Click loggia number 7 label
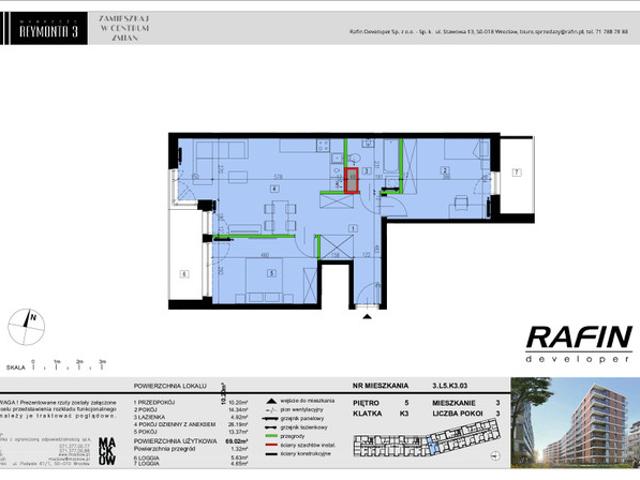Viewport: 640px width, 480px height. tap(516, 173)
